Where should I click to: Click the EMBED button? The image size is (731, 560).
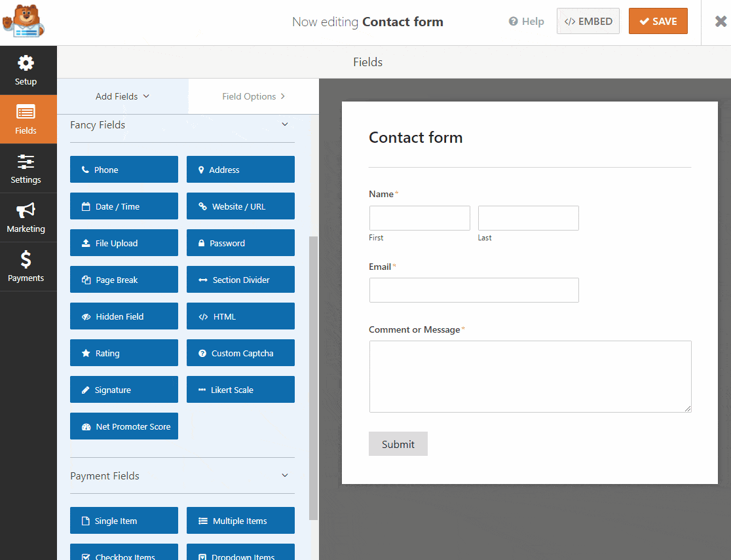(x=588, y=20)
